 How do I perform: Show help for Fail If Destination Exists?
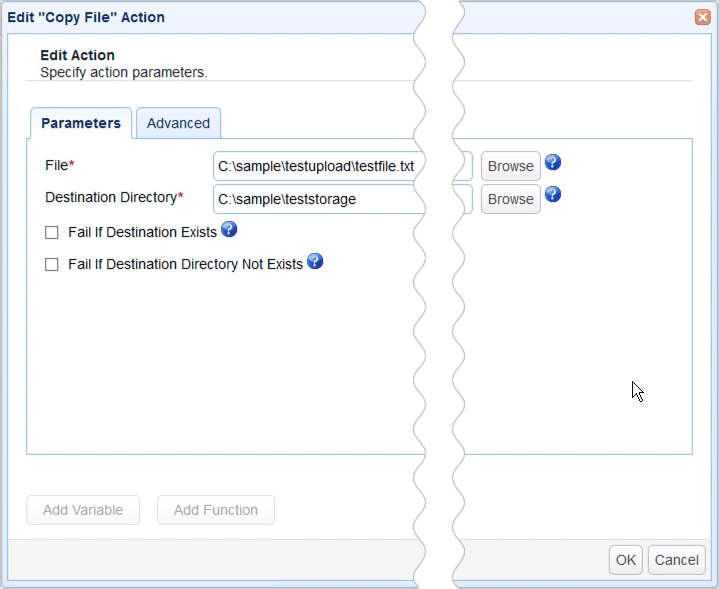tap(229, 230)
